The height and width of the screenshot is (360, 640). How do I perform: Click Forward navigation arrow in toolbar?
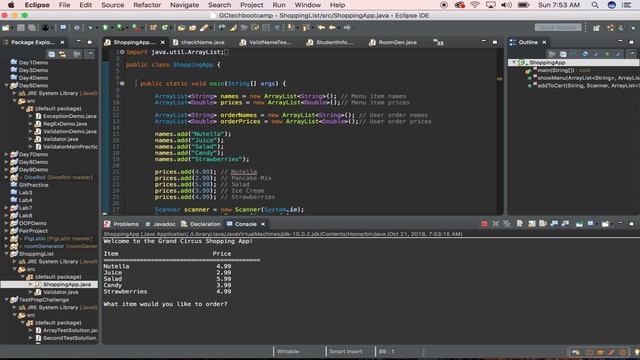[347, 27]
